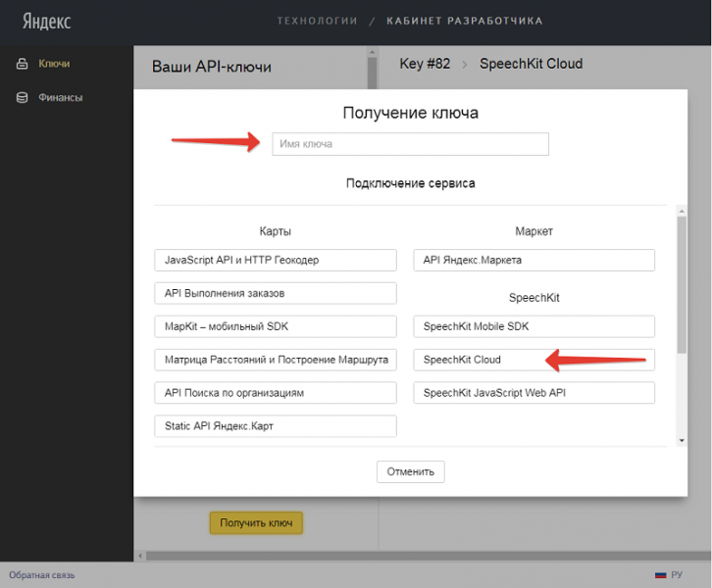
Task: Click the Получение ключа dialog title
Action: (x=411, y=113)
